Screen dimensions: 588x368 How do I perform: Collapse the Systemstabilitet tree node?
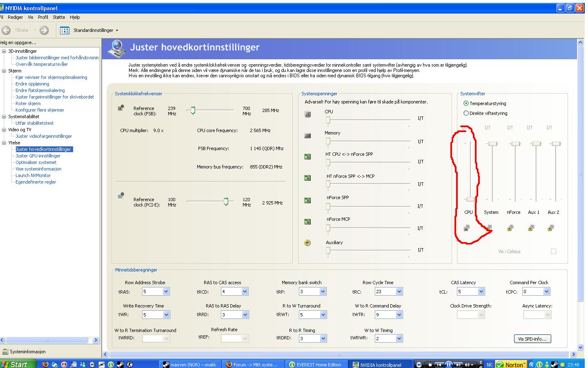[4, 117]
